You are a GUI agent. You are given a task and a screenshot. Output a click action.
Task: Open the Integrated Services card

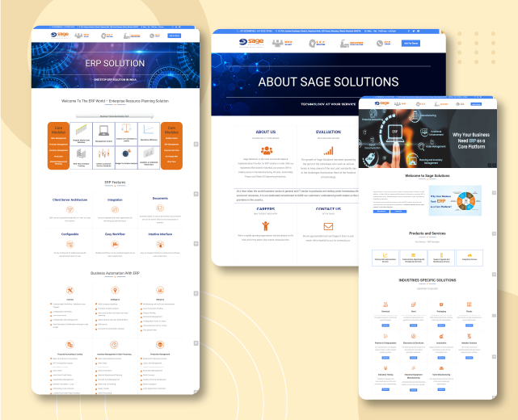[x=470, y=258]
